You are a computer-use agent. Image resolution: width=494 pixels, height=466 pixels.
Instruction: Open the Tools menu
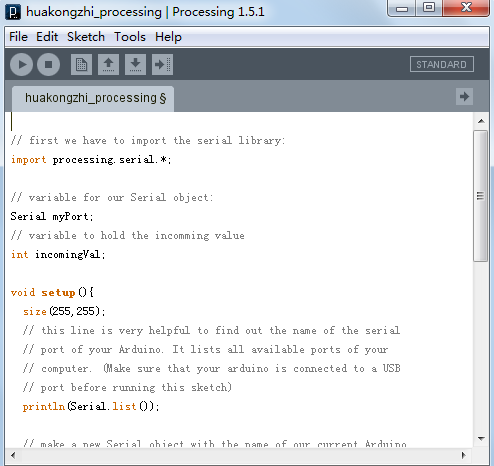pos(130,37)
